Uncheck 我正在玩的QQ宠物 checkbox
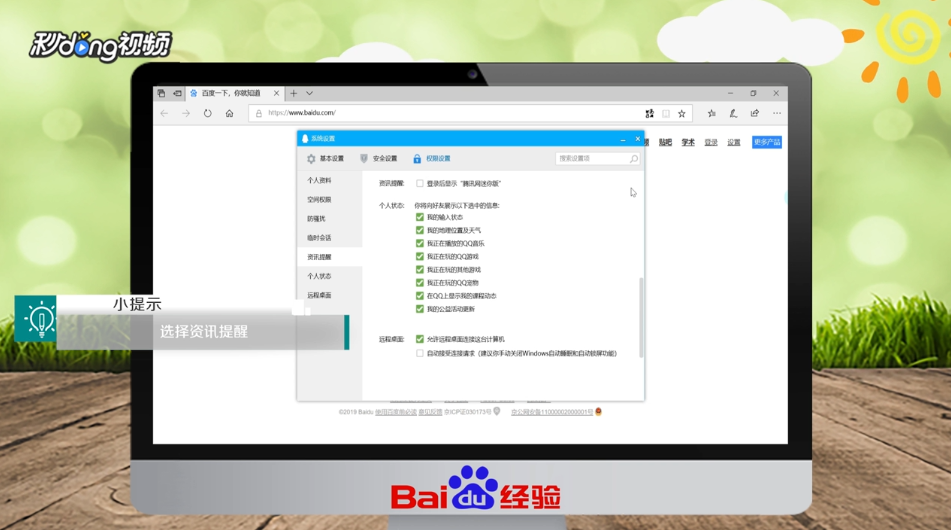This screenshot has width=951, height=530. click(420, 283)
